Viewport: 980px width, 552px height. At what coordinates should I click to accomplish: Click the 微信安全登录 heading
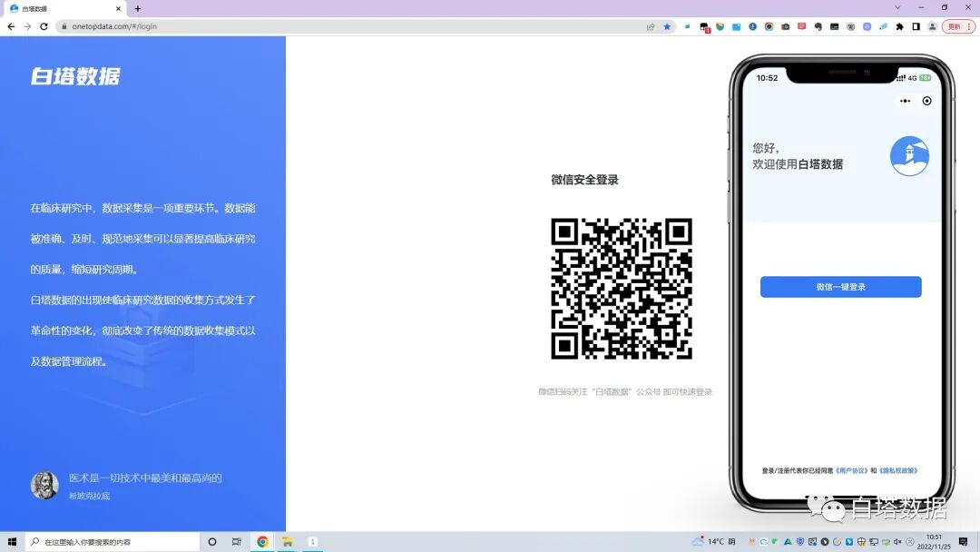click(x=584, y=180)
